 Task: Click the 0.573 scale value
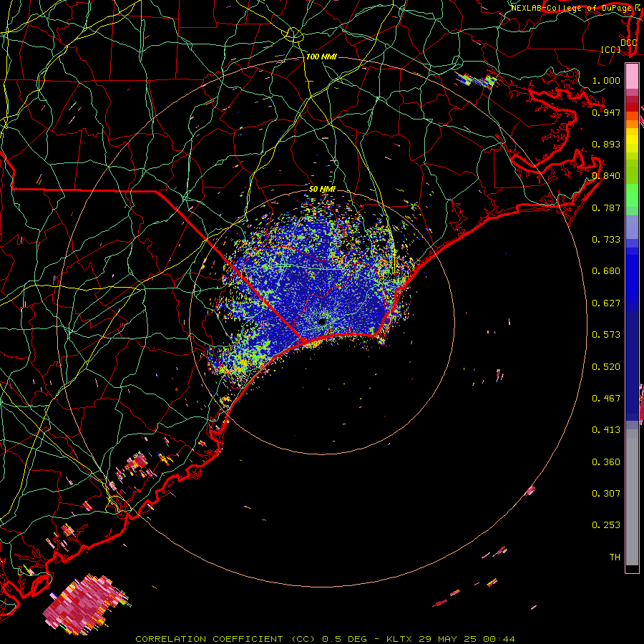[x=606, y=335]
